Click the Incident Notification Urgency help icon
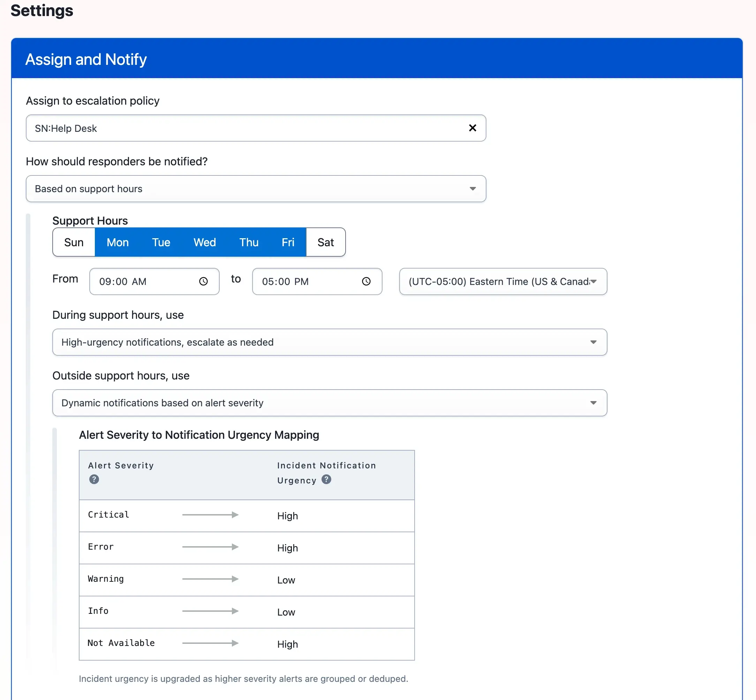 (326, 480)
